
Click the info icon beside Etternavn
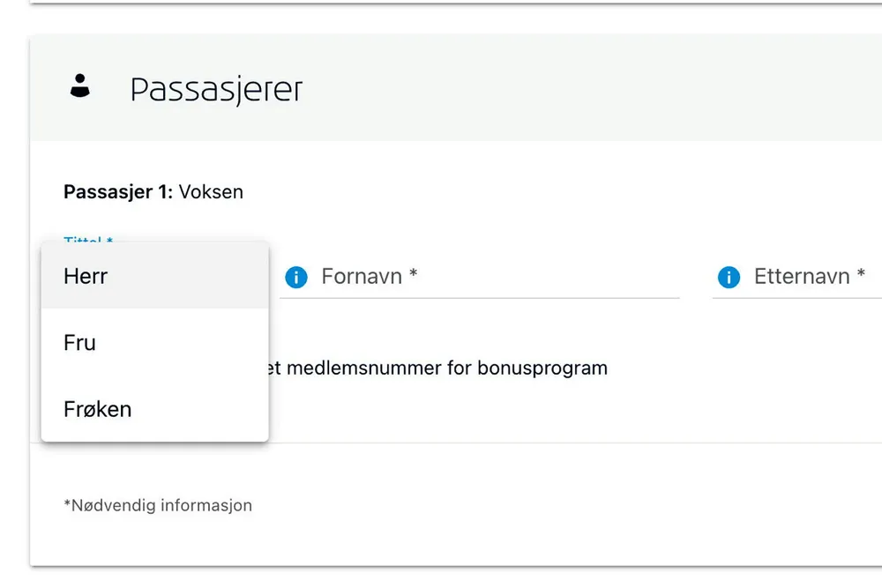729,278
